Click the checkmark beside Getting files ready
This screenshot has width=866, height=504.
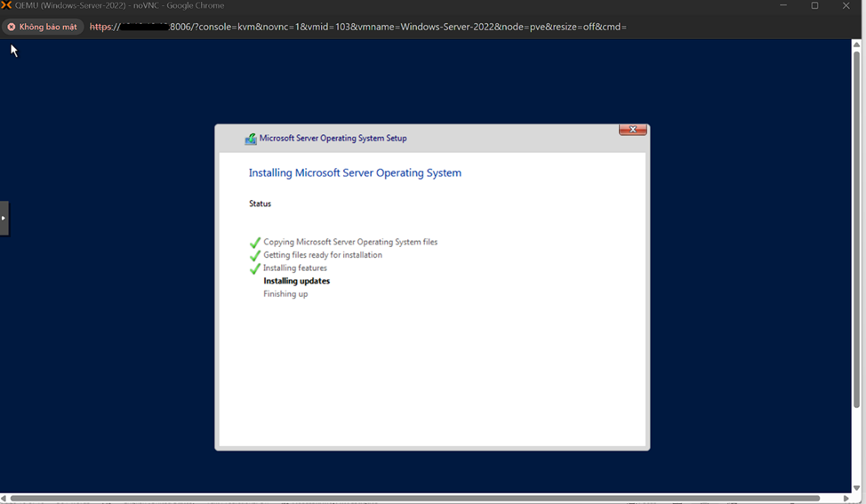255,256
